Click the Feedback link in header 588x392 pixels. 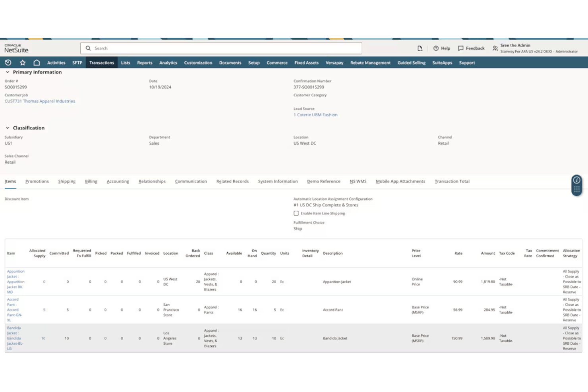pos(475,48)
